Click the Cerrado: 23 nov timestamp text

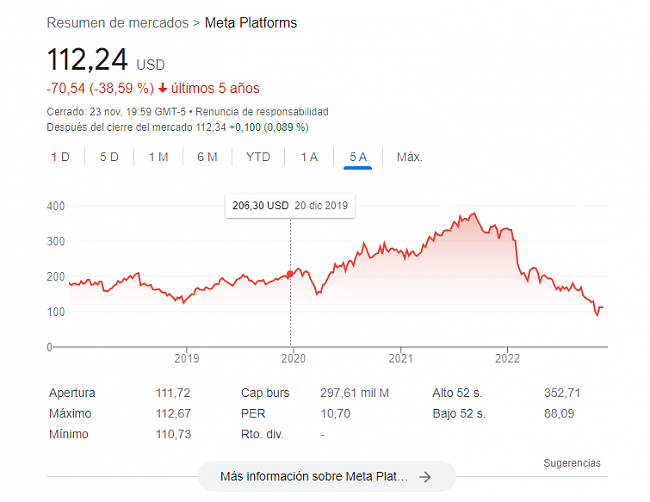(x=116, y=112)
